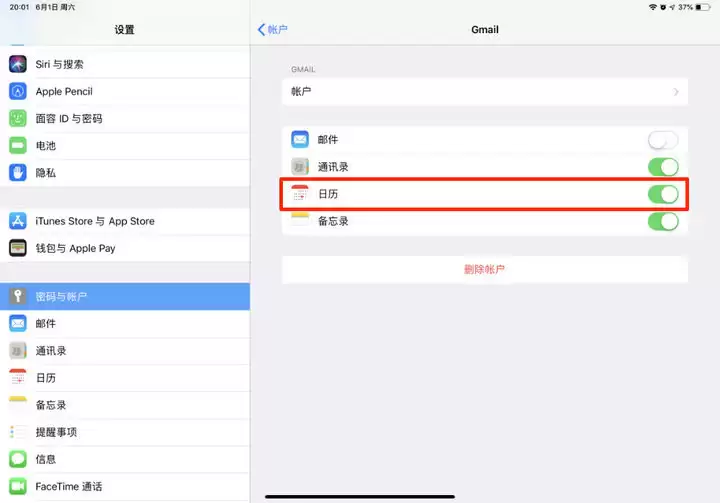Open the sidebar 邮件 envelope icon

click(18, 323)
